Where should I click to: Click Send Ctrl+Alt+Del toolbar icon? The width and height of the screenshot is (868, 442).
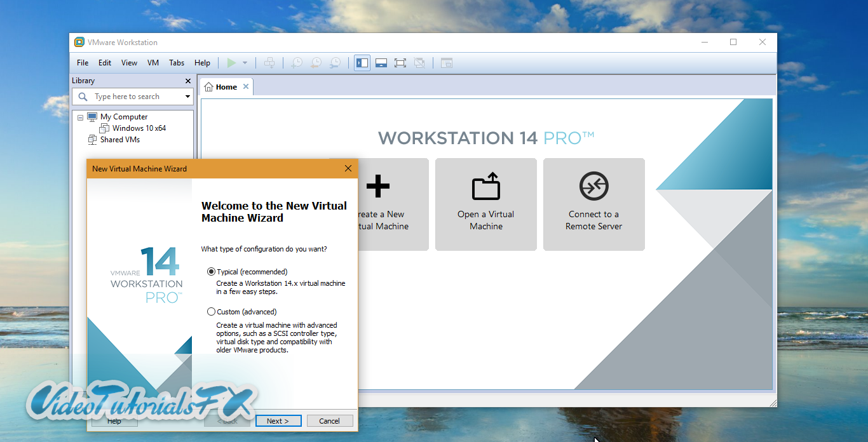269,63
